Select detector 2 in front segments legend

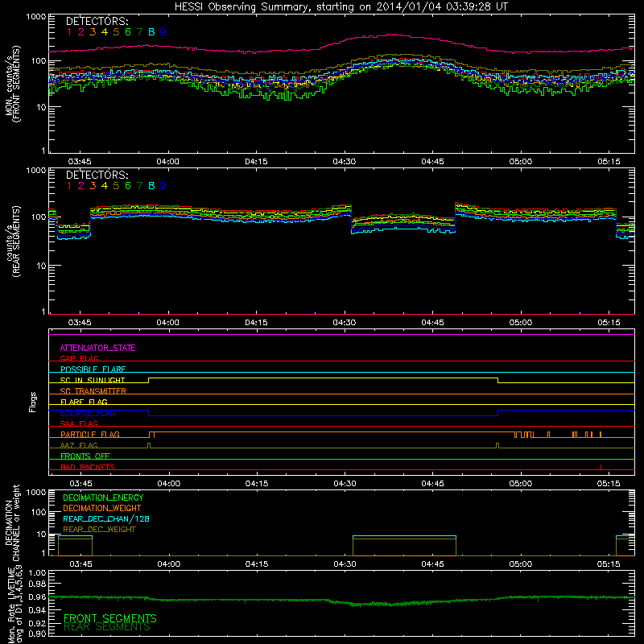[81, 32]
